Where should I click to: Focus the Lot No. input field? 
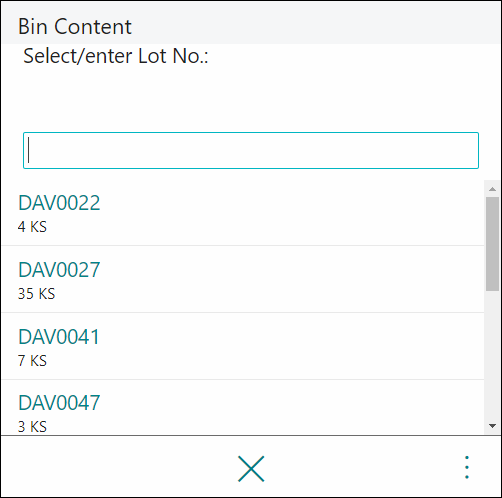(x=251, y=150)
